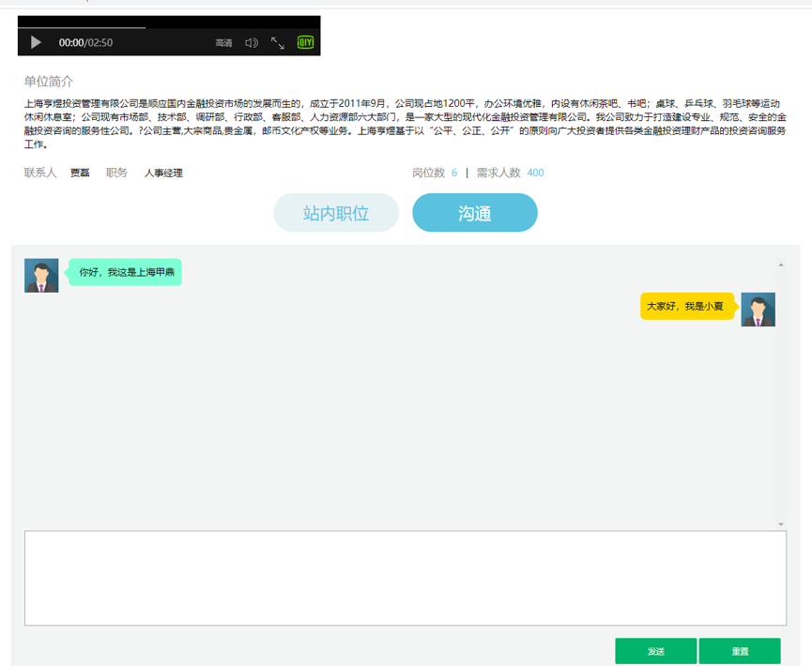This screenshot has height=666, width=812.
Task: Click the position count number 6
Action: (454, 173)
